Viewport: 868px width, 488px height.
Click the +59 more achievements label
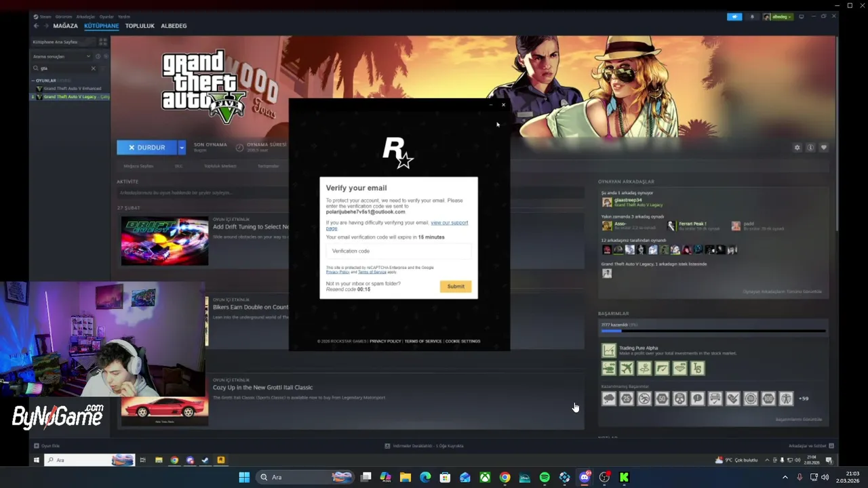(804, 399)
